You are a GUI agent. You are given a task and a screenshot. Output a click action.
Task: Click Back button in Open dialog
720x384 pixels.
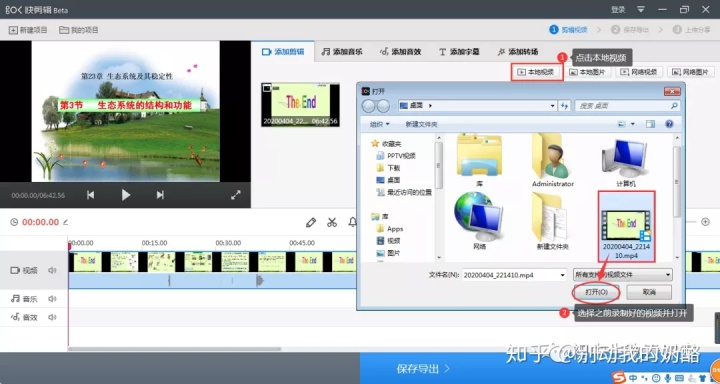click(x=369, y=106)
